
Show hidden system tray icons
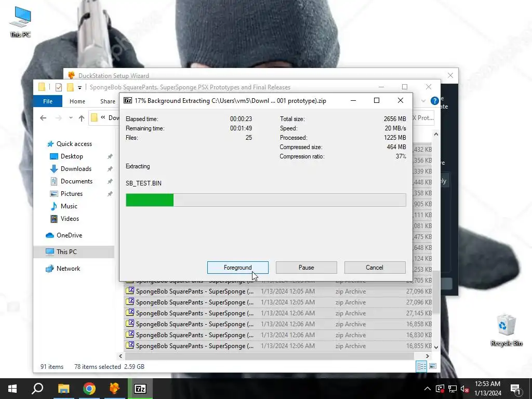click(428, 389)
